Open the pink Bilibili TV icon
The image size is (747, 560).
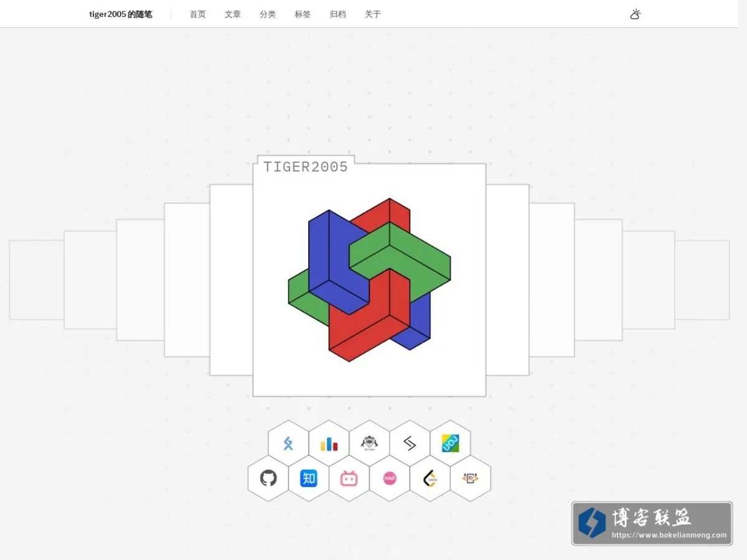pos(349,478)
